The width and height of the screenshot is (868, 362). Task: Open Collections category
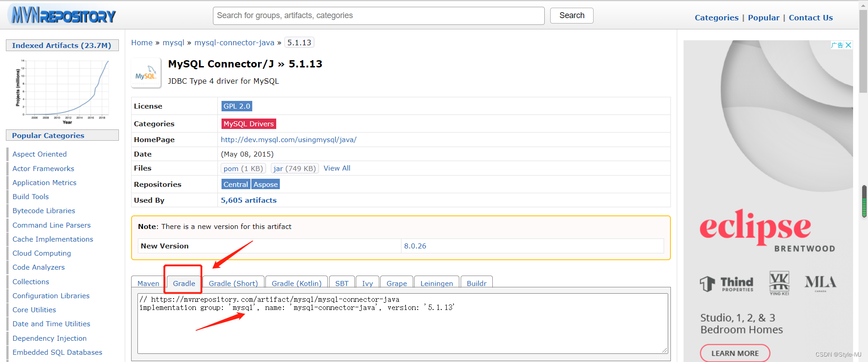pos(31,281)
